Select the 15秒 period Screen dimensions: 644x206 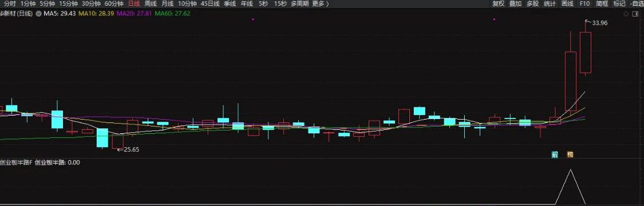[x=280, y=3]
